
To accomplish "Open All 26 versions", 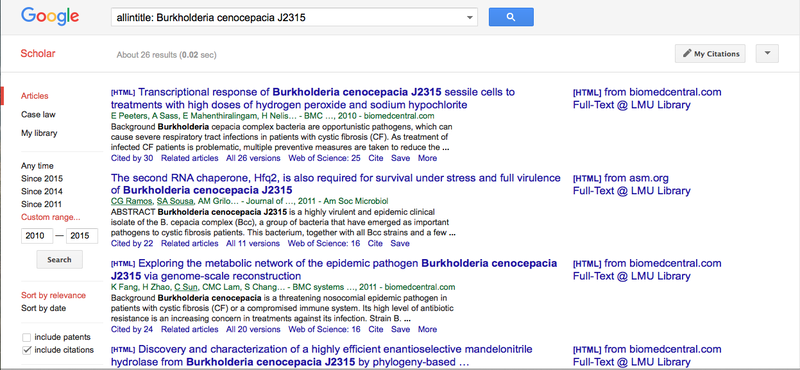I will coord(253,158).
